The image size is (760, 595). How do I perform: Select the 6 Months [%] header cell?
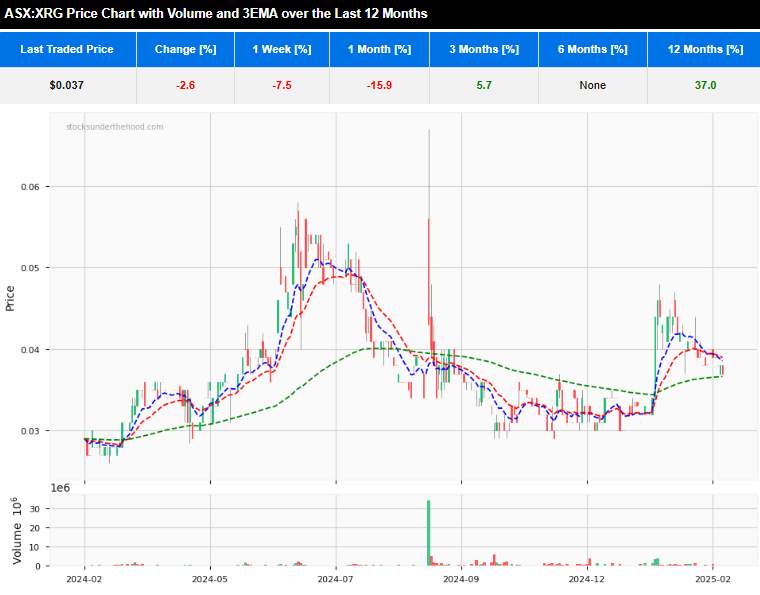593,49
